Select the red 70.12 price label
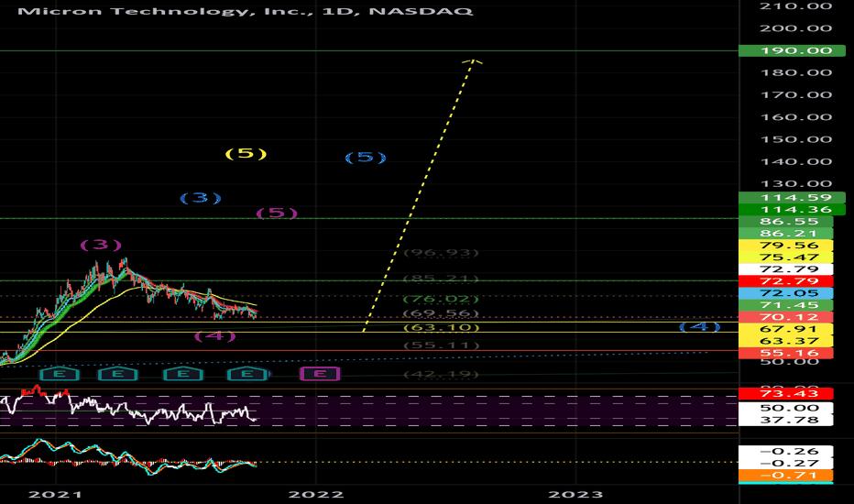Viewport: 854px width, 504px height. point(786,317)
